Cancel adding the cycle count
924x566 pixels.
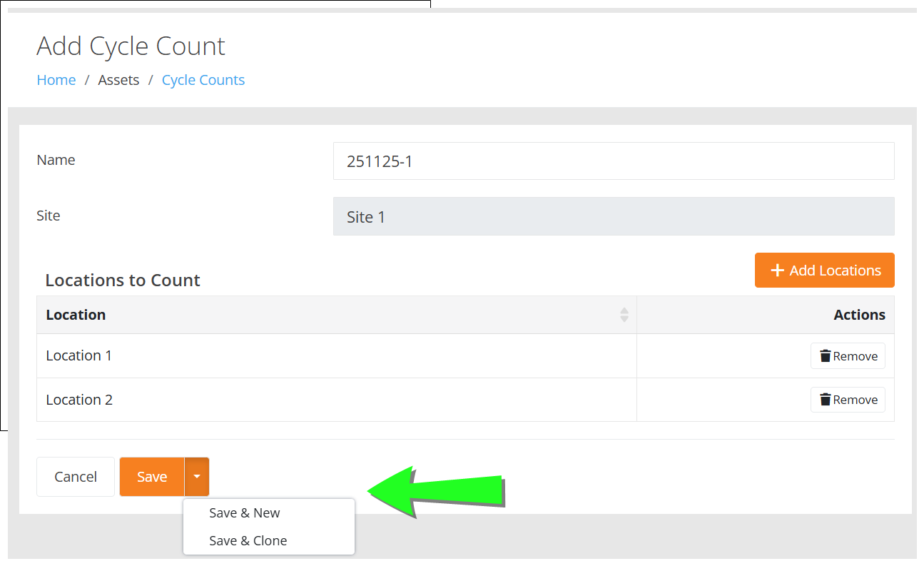coord(76,477)
